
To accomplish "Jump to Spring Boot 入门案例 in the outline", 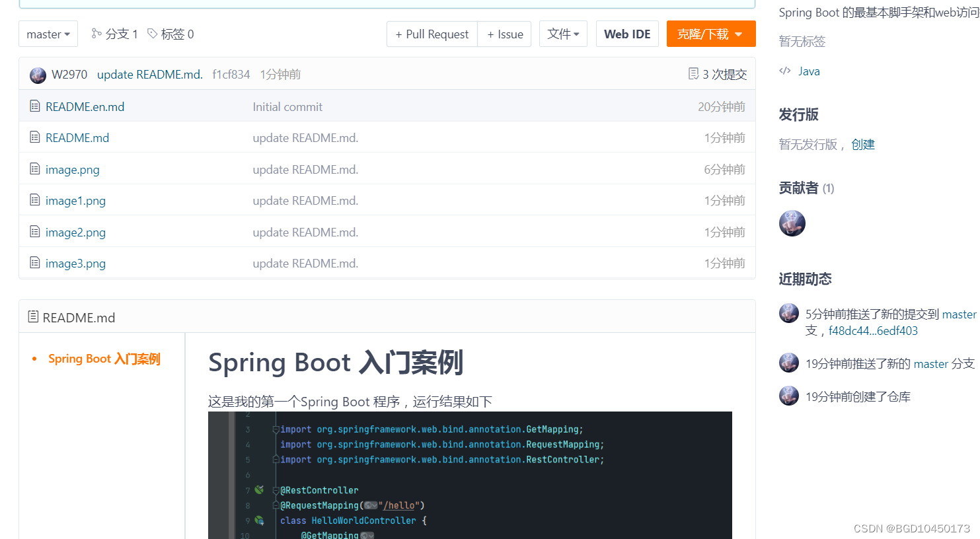I will 104,359.
